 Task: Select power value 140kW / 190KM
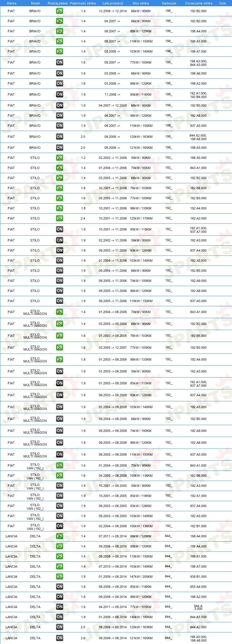point(141,617)
